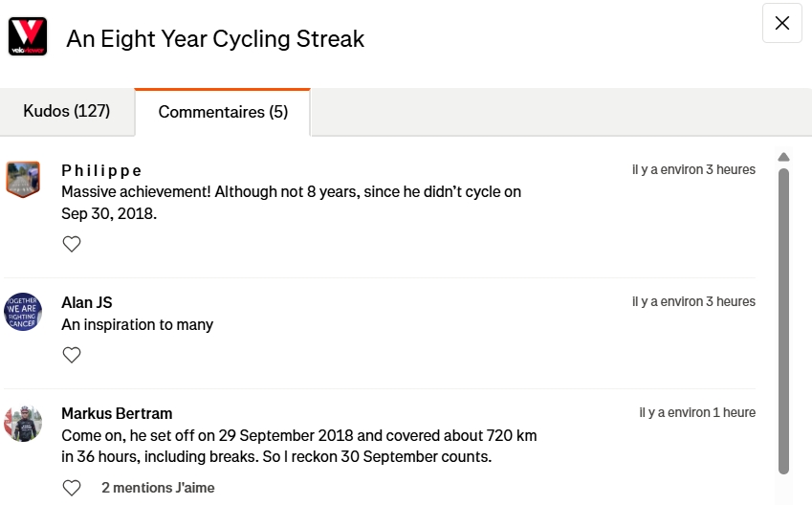Like Alan JS's comment with heart

pyautogui.click(x=72, y=355)
